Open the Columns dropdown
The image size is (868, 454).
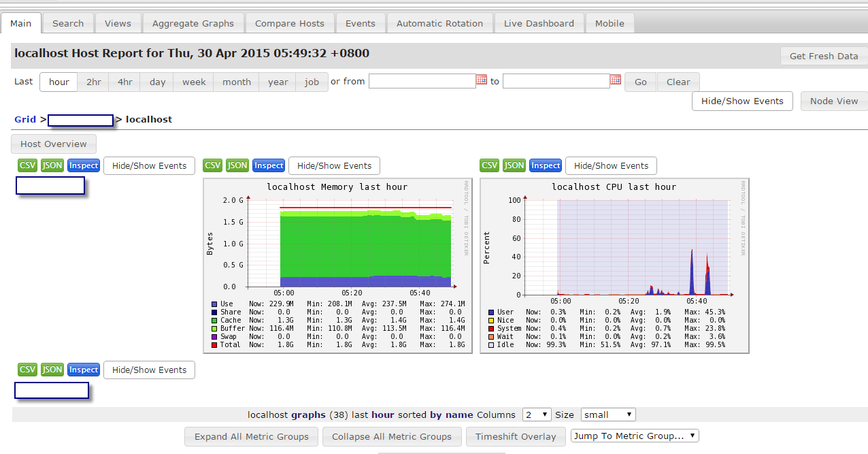click(537, 415)
